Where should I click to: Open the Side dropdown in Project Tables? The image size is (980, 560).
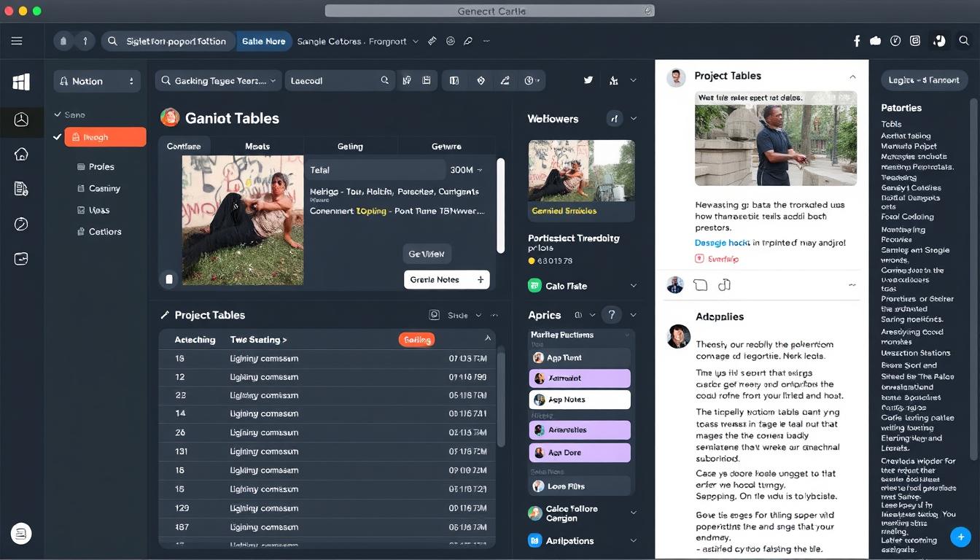point(464,315)
